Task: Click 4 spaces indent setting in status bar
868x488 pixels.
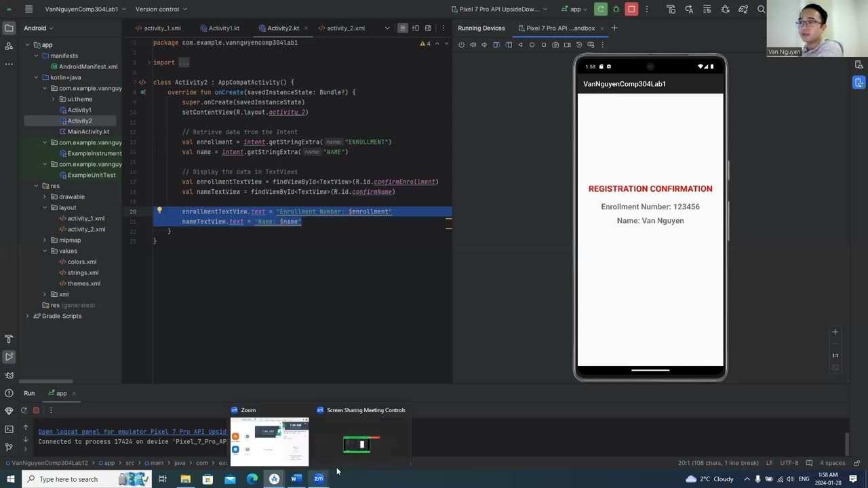Action: point(832,463)
